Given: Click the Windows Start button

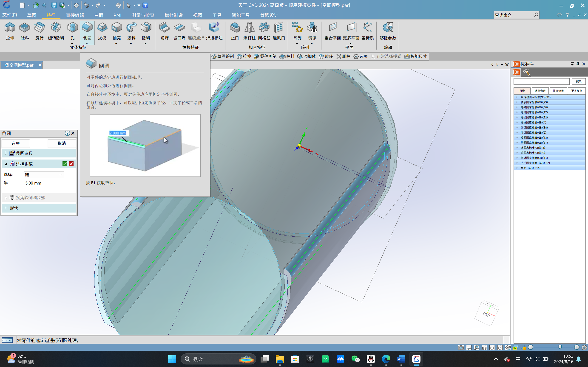Looking at the screenshot, I should tap(172, 359).
